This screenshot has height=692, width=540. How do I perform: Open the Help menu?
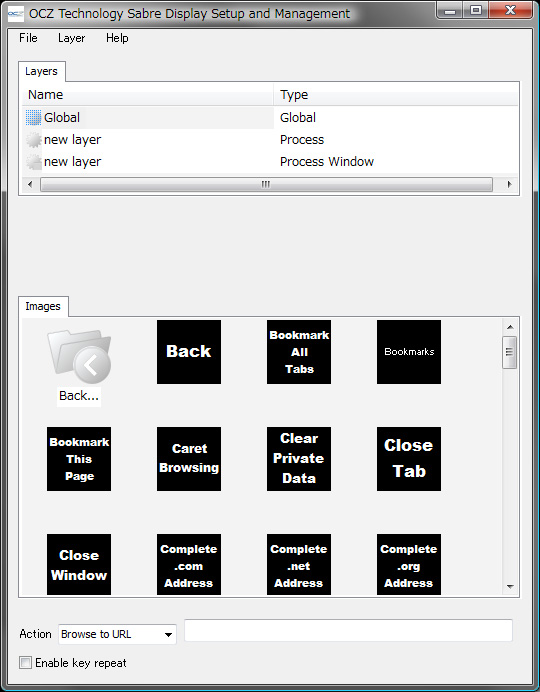(117, 38)
